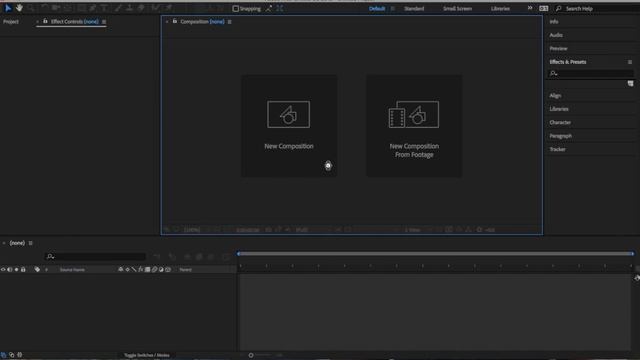Click the Video eye column icon
This screenshot has width=640, height=360.
(3, 270)
